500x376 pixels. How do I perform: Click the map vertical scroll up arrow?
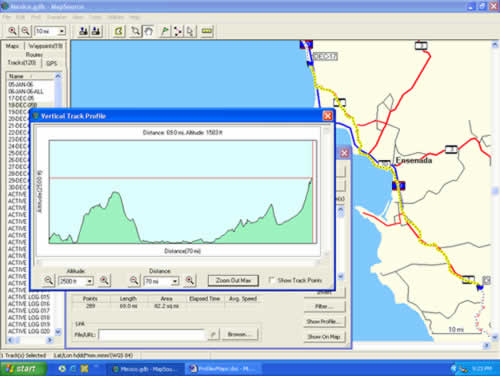(x=495, y=45)
